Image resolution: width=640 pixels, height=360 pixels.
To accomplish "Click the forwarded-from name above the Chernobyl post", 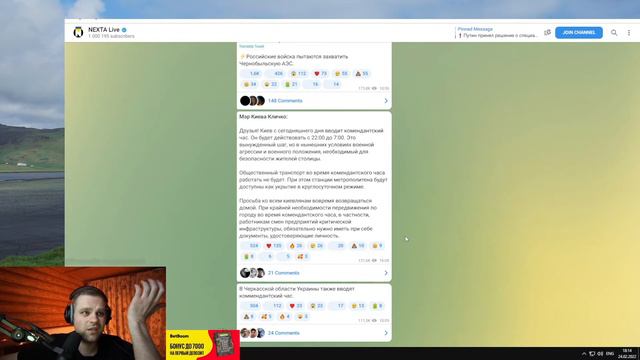I will pos(251,47).
